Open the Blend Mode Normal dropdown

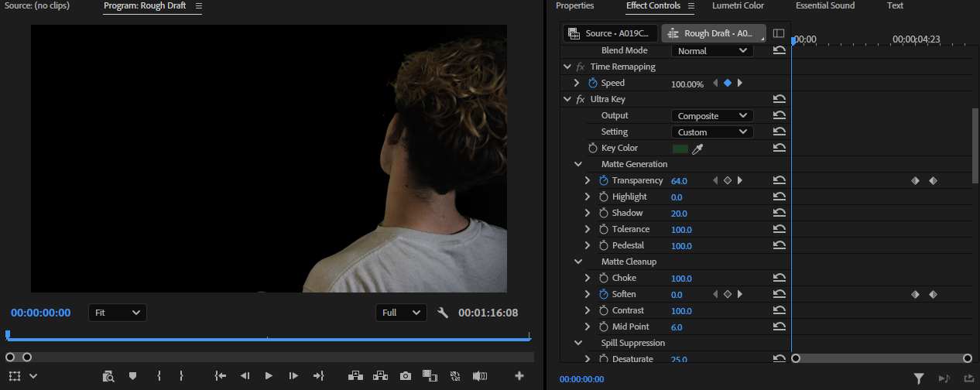pyautogui.click(x=711, y=50)
